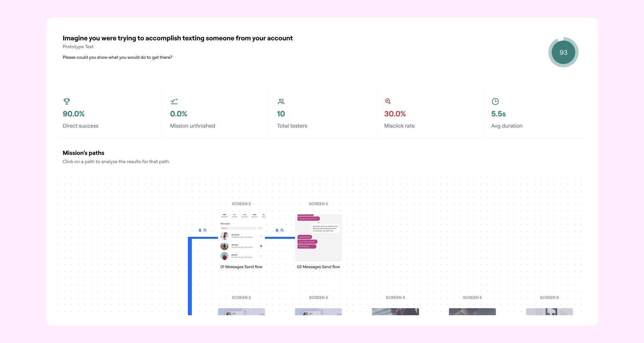This screenshot has width=644, height=343.
Task: Click the plus icon in bottom Screen 2 thumbnail
Action: 245,311
